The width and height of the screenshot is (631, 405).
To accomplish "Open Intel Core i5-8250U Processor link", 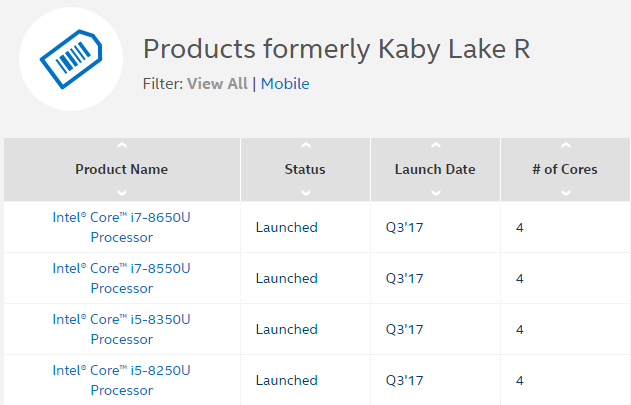I will pyautogui.click(x=122, y=380).
